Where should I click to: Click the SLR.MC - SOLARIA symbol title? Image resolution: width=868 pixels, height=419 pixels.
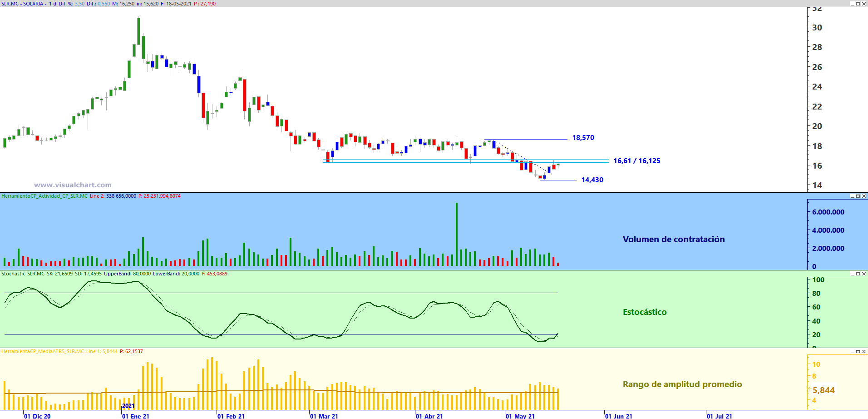pyautogui.click(x=22, y=4)
